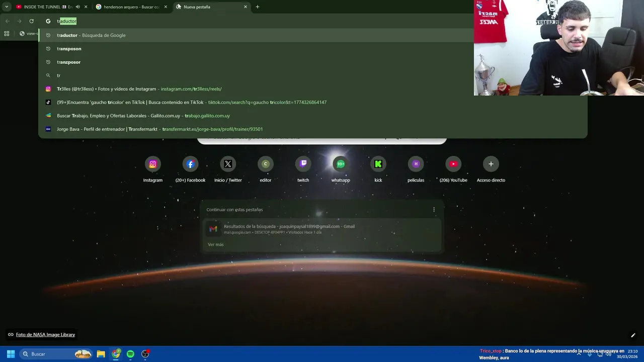Open the app right of Spotify in taskbar
Viewport: 644px width, 362px height.
pos(145,354)
